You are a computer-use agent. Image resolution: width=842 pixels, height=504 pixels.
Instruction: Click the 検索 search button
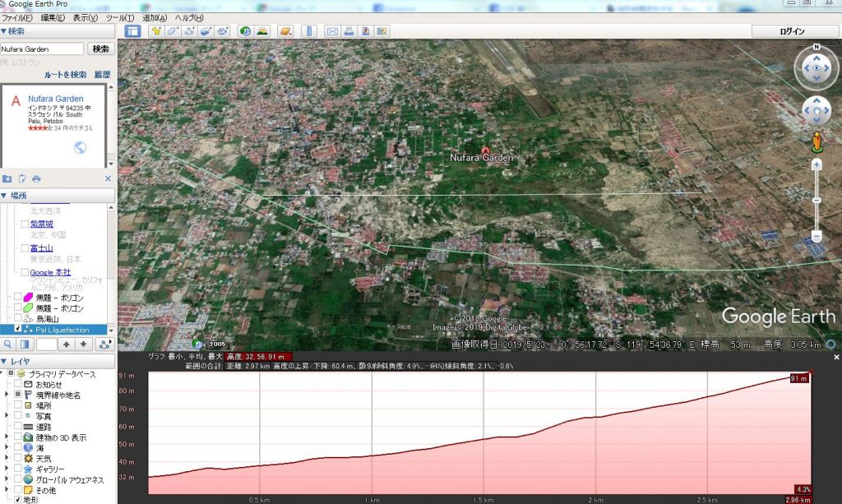[101, 49]
